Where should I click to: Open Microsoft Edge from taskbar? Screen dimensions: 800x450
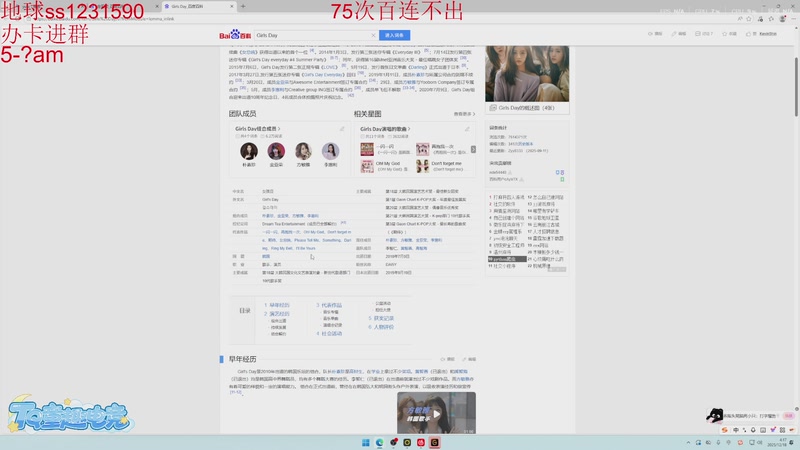(379, 442)
